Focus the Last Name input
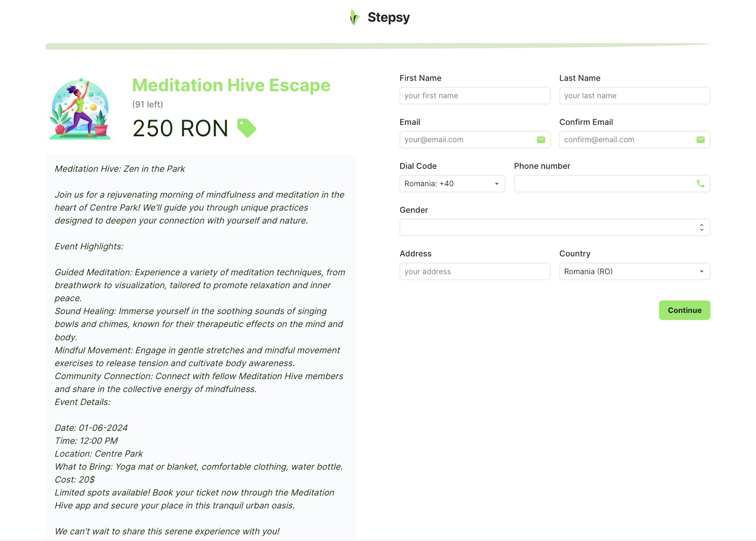The width and height of the screenshot is (756, 541). click(634, 96)
